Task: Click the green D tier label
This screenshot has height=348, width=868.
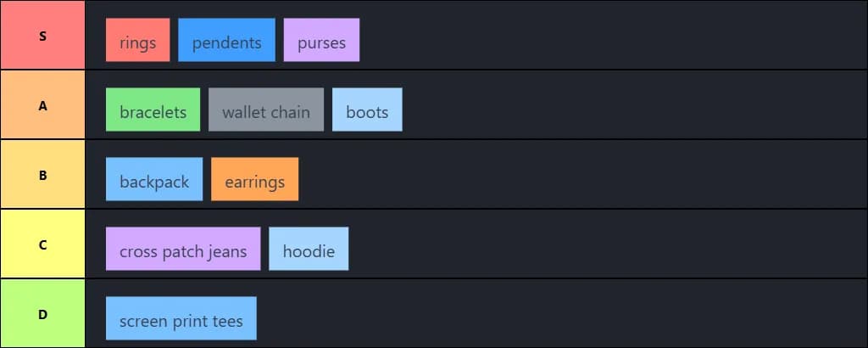Action: point(42,314)
